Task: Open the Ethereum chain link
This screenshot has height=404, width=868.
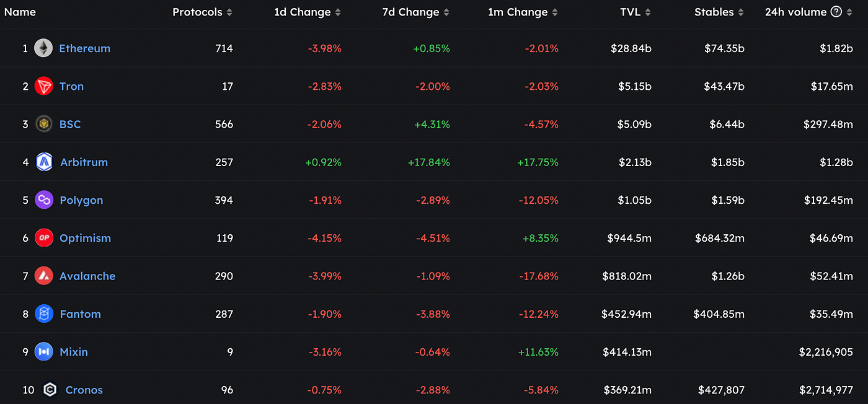Action: [x=84, y=48]
